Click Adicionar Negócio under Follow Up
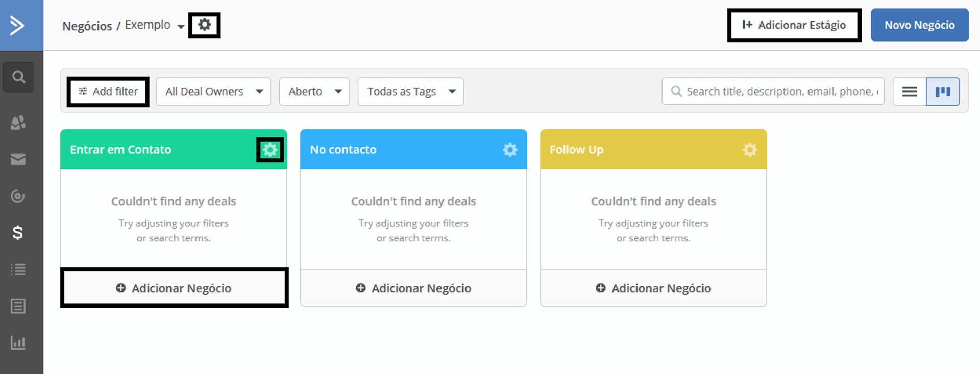 coord(653,288)
